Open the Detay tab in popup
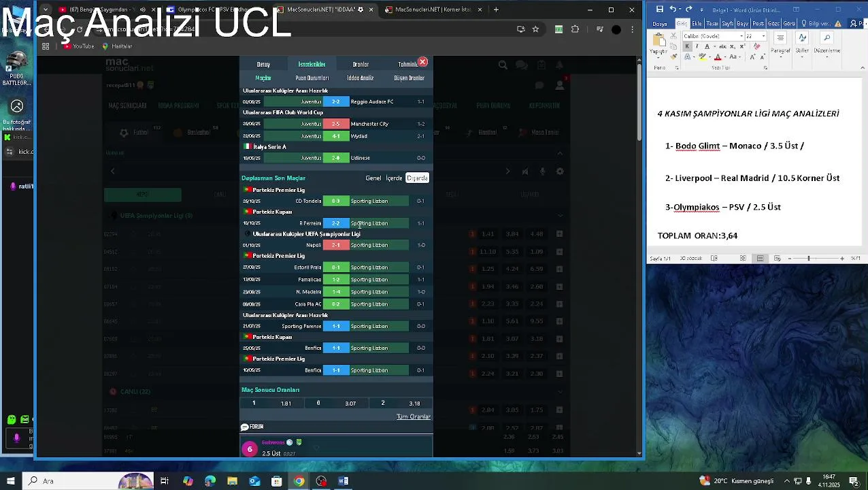Viewport: 868px width, 490px height. [263, 65]
